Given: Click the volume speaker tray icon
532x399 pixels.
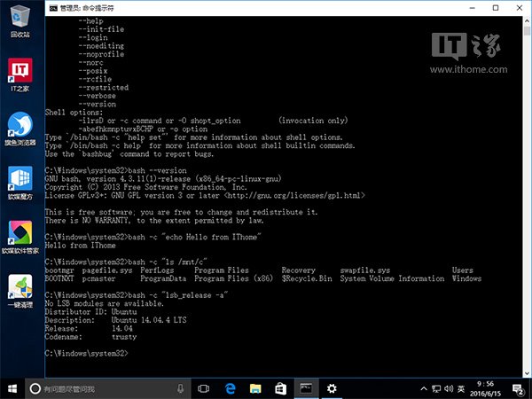Looking at the screenshot, I should [x=449, y=389].
